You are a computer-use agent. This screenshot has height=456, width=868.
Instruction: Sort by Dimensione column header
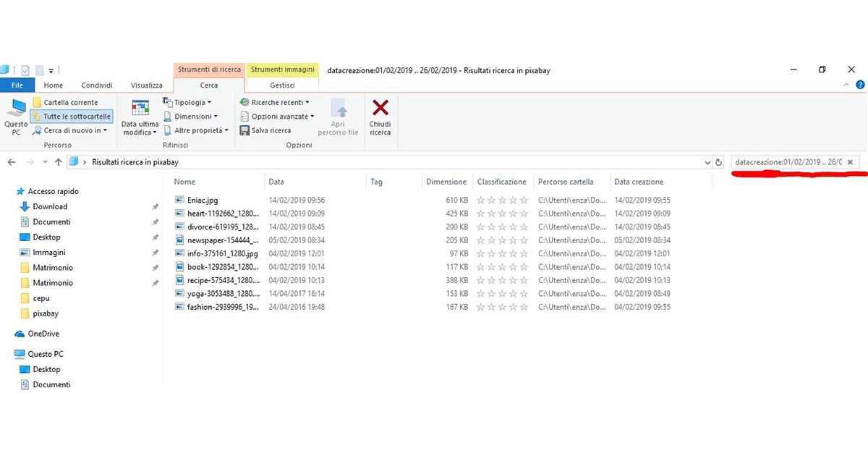pos(446,182)
